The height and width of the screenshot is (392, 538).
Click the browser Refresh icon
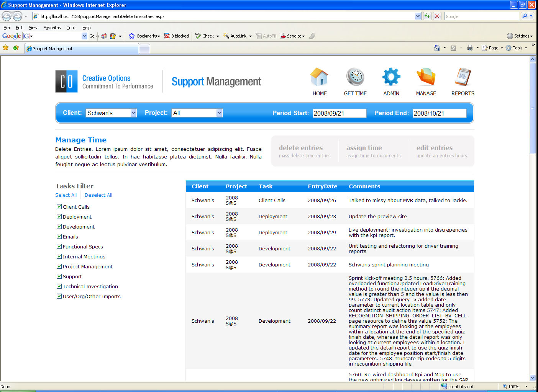pyautogui.click(x=427, y=16)
